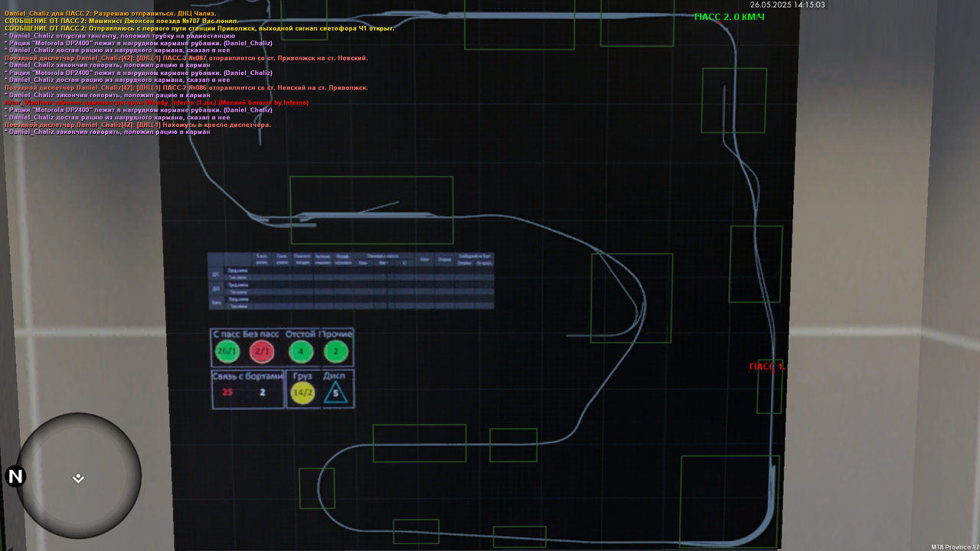Click the green circle showing 4 under Отстой
The image size is (980, 551).
coord(301,352)
